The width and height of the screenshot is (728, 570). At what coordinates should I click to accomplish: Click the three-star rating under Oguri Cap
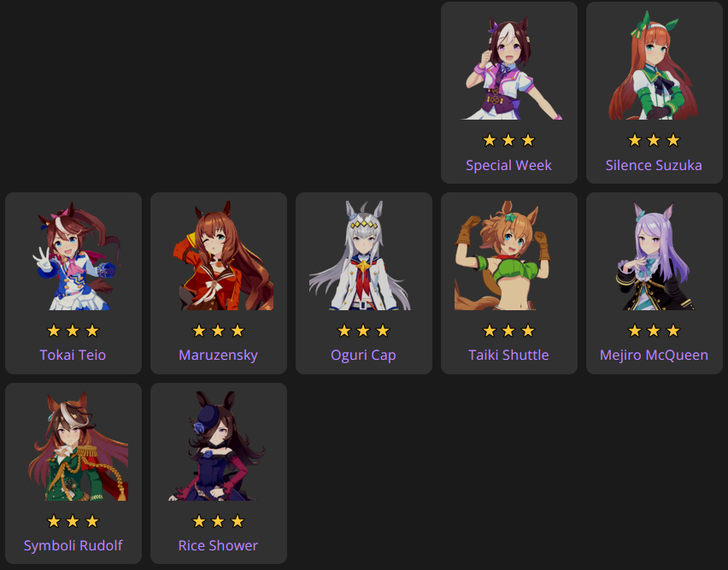pos(363,331)
